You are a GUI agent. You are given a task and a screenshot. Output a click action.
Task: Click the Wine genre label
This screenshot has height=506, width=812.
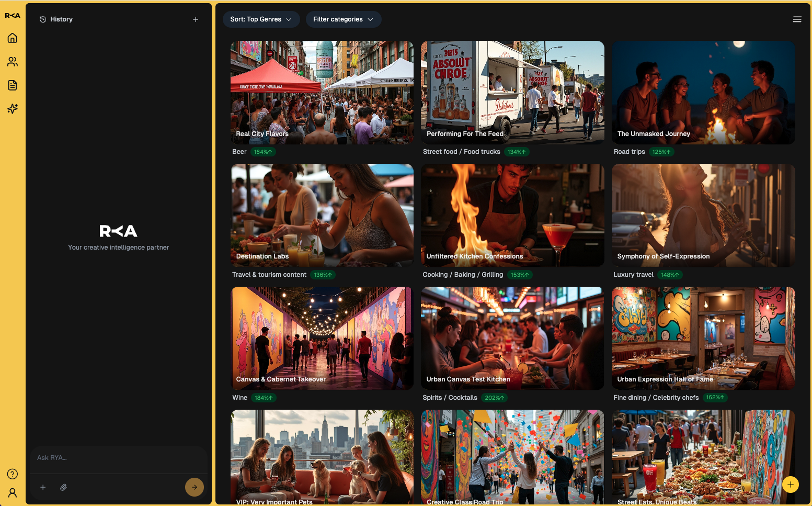pos(240,398)
